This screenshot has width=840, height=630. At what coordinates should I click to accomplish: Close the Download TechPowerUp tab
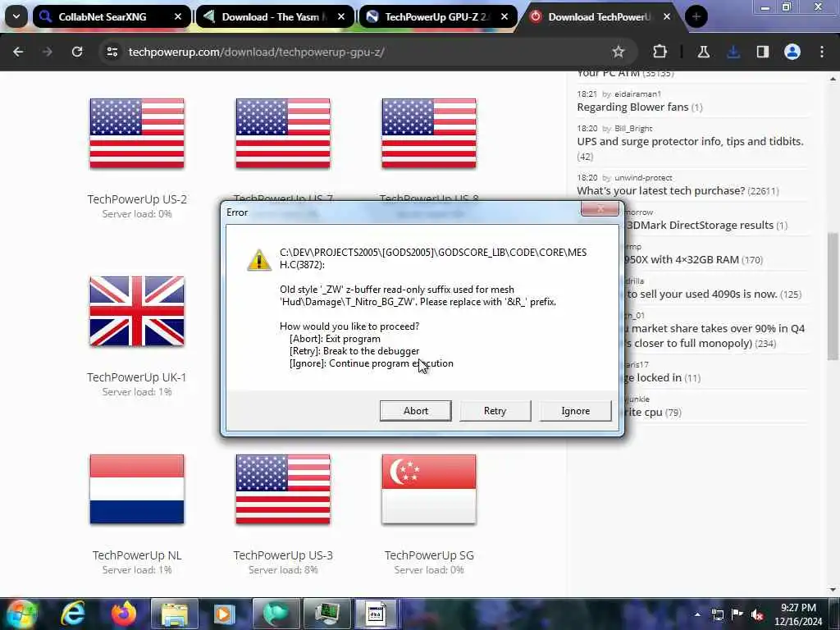pyautogui.click(x=667, y=16)
